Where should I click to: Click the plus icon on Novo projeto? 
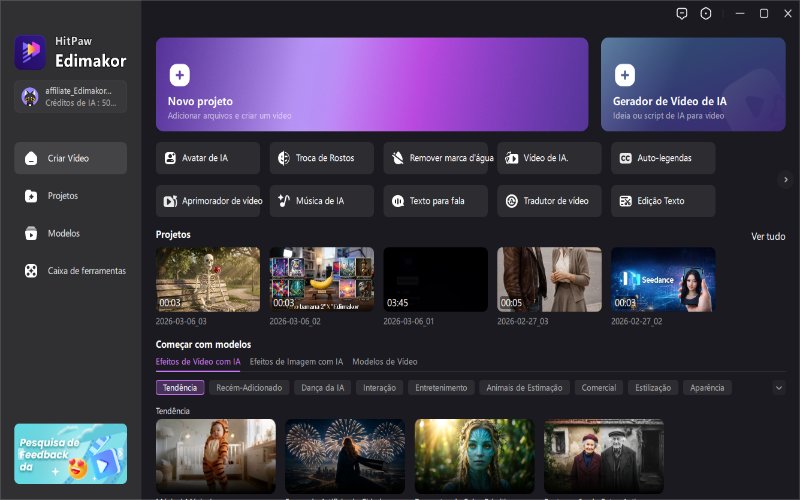tap(180, 75)
